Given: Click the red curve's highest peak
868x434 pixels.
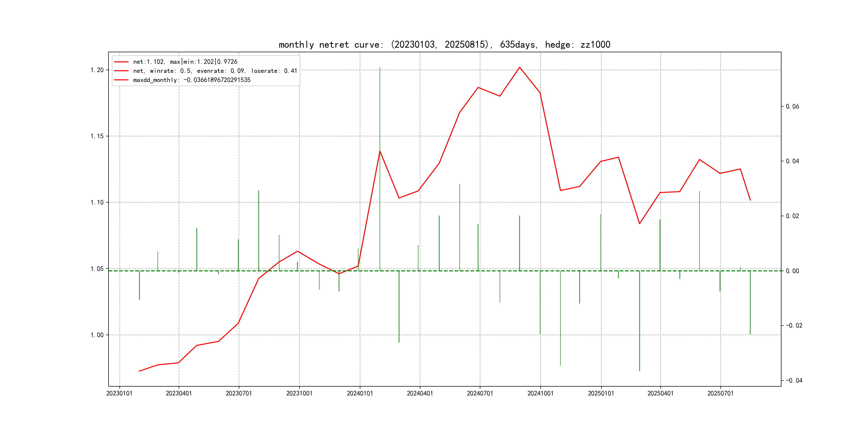Looking at the screenshot, I should pos(519,68).
